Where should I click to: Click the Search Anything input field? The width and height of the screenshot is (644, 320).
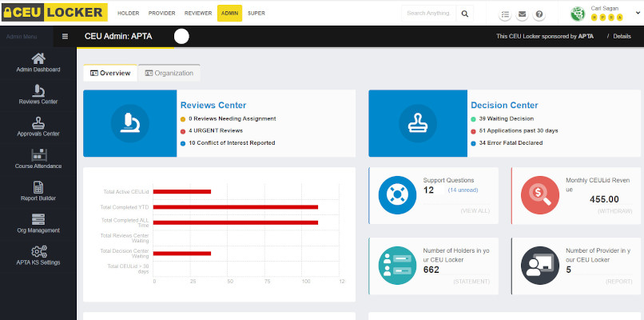(428, 14)
